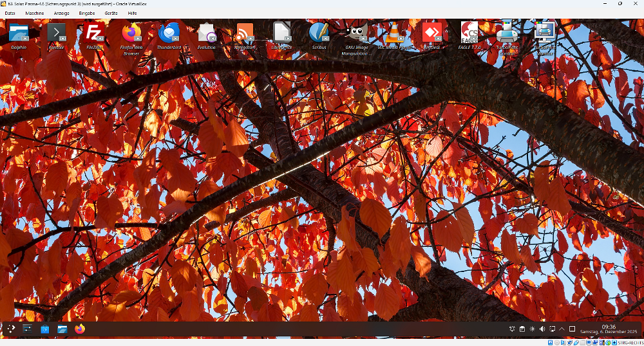The height and width of the screenshot is (346, 644).
Task: Launch Konsole from the desktop
Action: pyautogui.click(x=57, y=33)
